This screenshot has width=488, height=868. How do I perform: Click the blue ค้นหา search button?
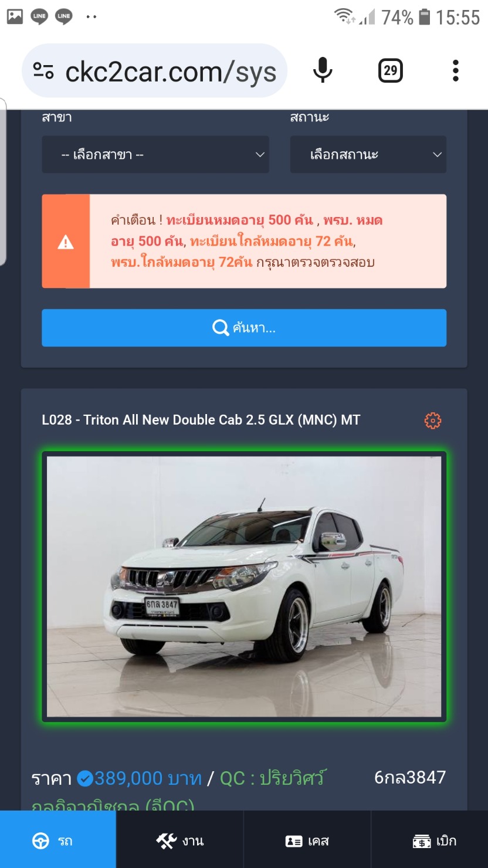pos(244,328)
